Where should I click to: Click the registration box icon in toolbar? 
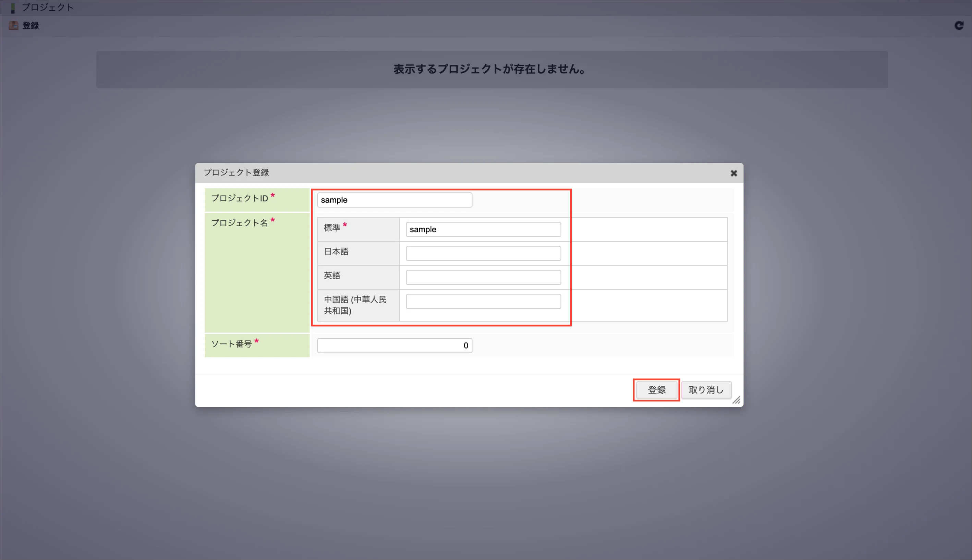13,25
